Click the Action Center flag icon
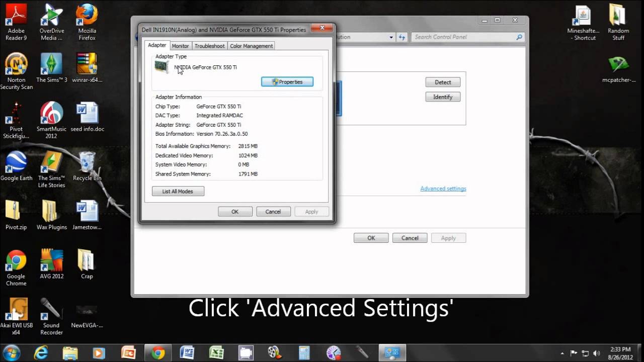 coord(574,353)
